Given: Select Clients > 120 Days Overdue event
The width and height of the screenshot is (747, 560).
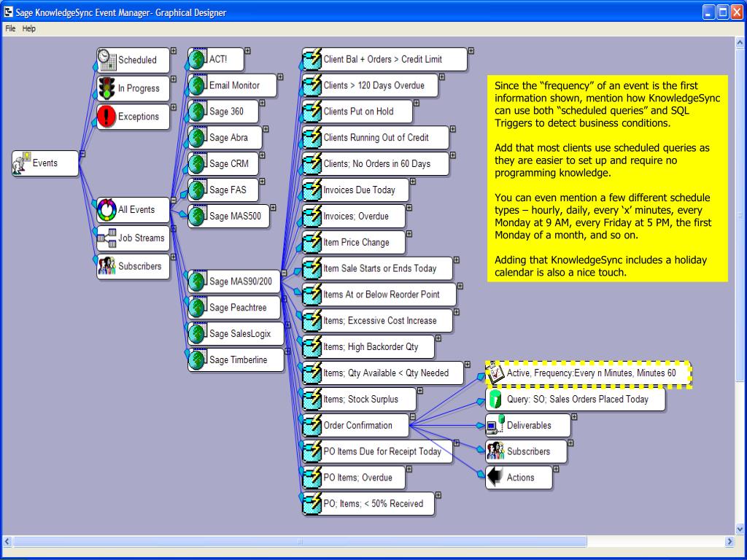Looking at the screenshot, I should point(370,86).
